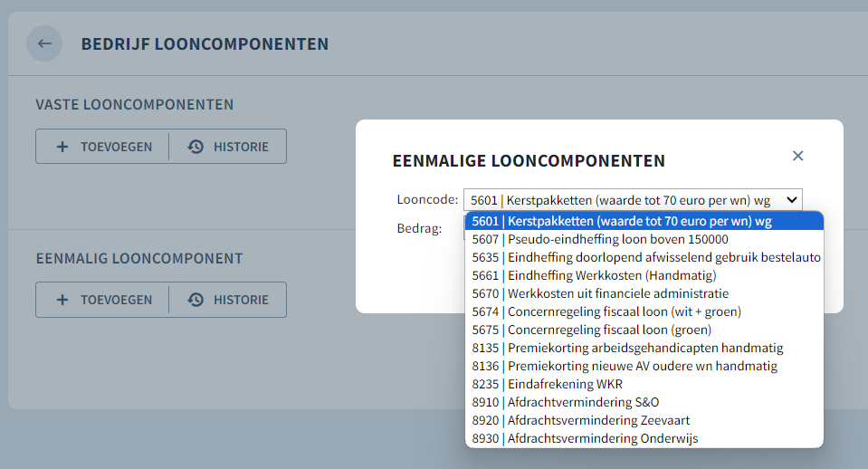Choose 8136 Premiekorting nieuwe AV oudere wn
The height and width of the screenshot is (469, 868).
coord(644,366)
